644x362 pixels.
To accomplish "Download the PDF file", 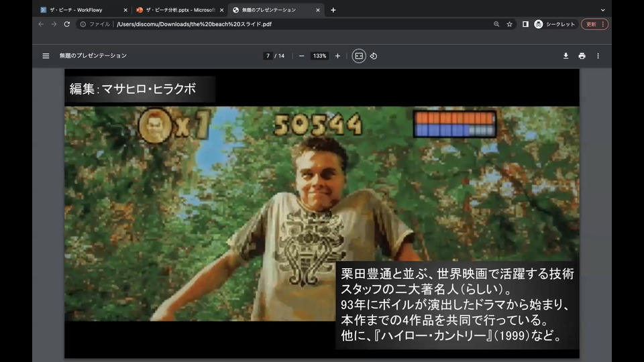I will [x=566, y=56].
